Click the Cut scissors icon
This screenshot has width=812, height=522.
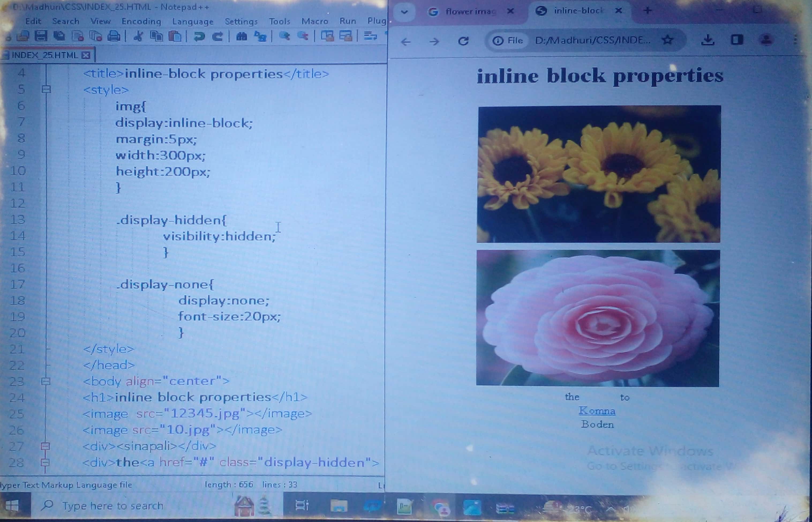point(138,36)
